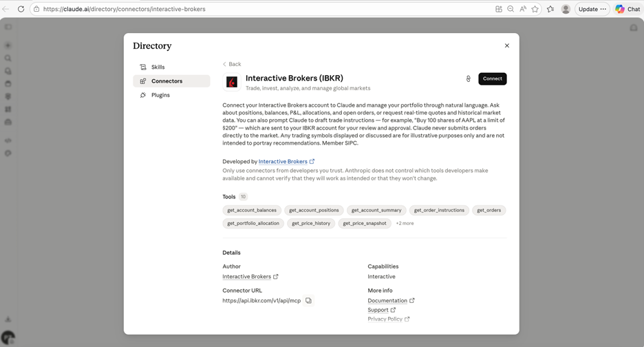Open the browser profile avatar
Image resolution: width=644 pixels, height=347 pixels.
click(x=566, y=9)
